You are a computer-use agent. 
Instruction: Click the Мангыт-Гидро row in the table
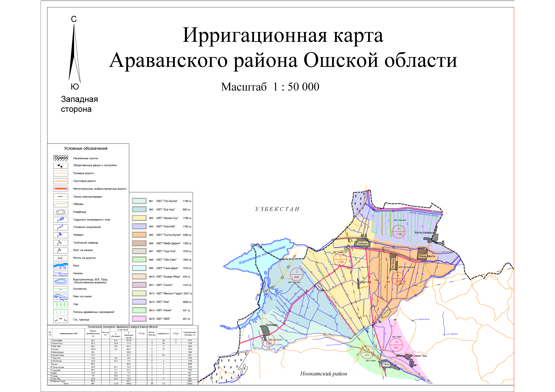[123, 381]
